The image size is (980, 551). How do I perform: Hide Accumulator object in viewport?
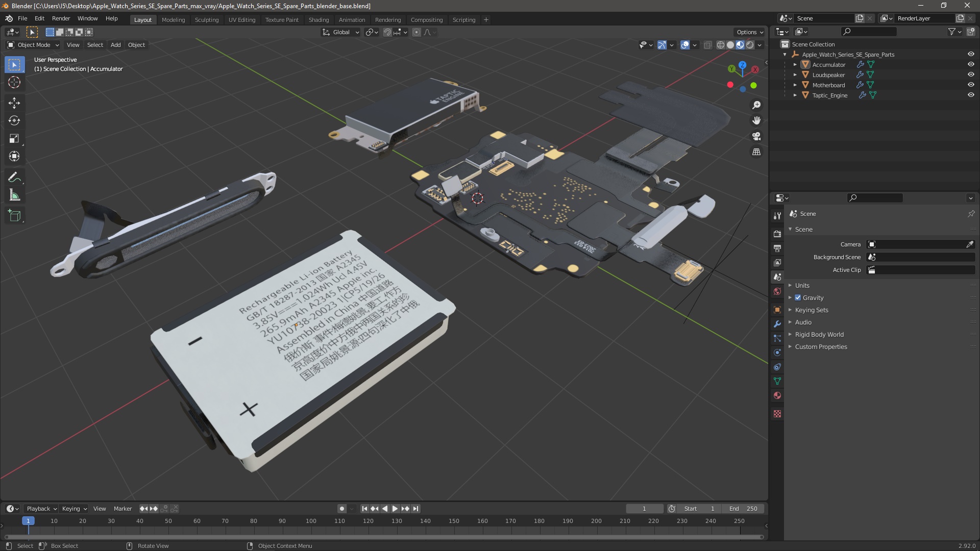click(x=971, y=64)
